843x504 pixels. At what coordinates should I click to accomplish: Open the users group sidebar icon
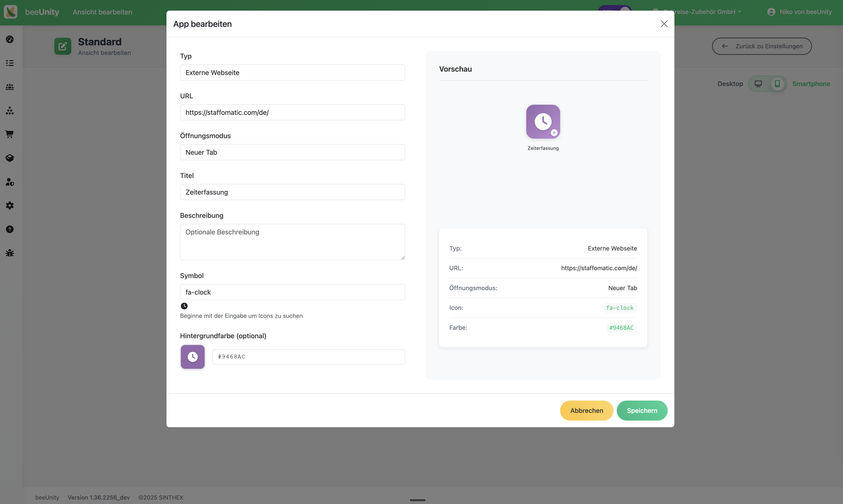click(x=10, y=87)
